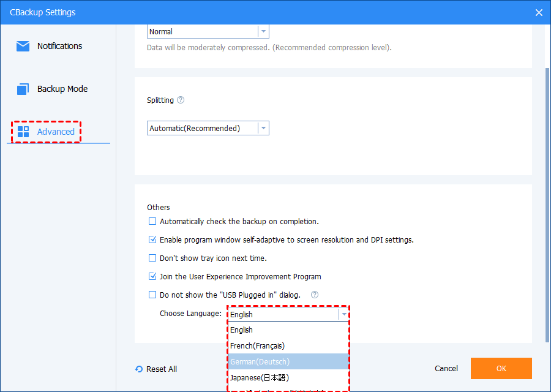551x392 pixels.
Task: Click the Advanced grid icon
Action: click(23, 132)
